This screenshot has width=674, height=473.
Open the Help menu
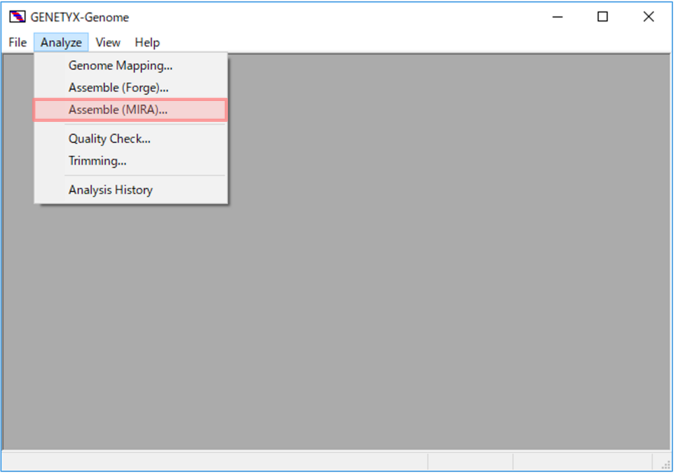(x=147, y=43)
